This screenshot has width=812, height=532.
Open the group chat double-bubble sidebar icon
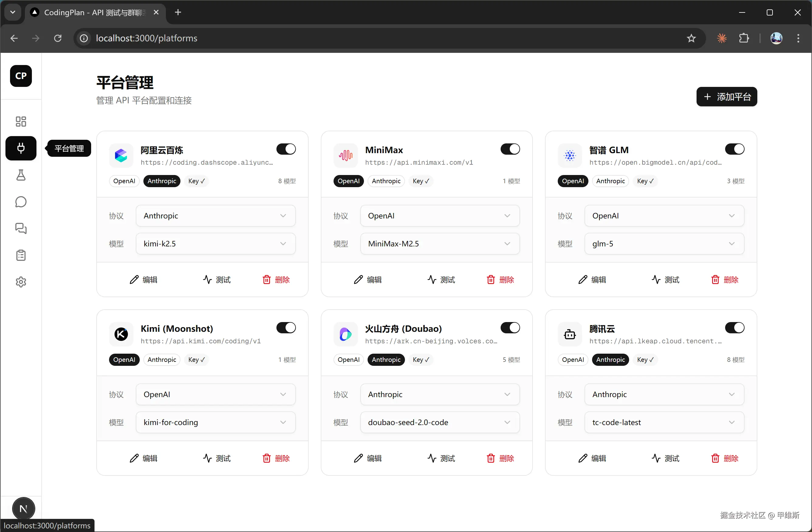pos(21,228)
